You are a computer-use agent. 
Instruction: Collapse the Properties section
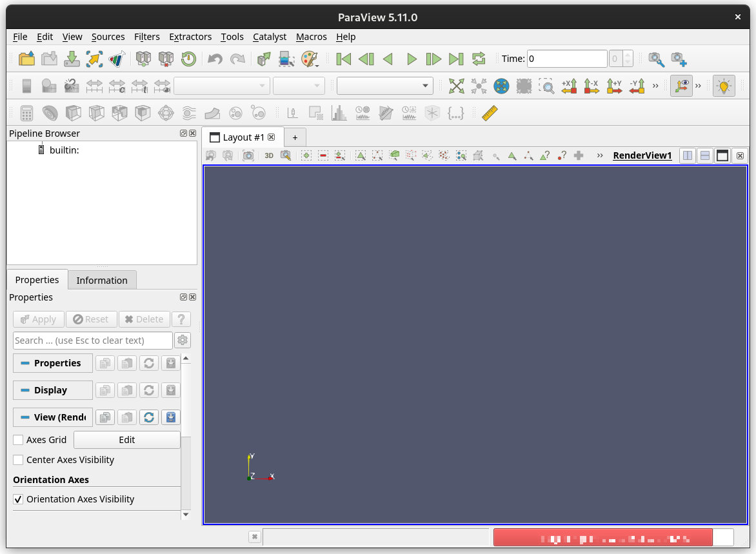tap(52, 363)
